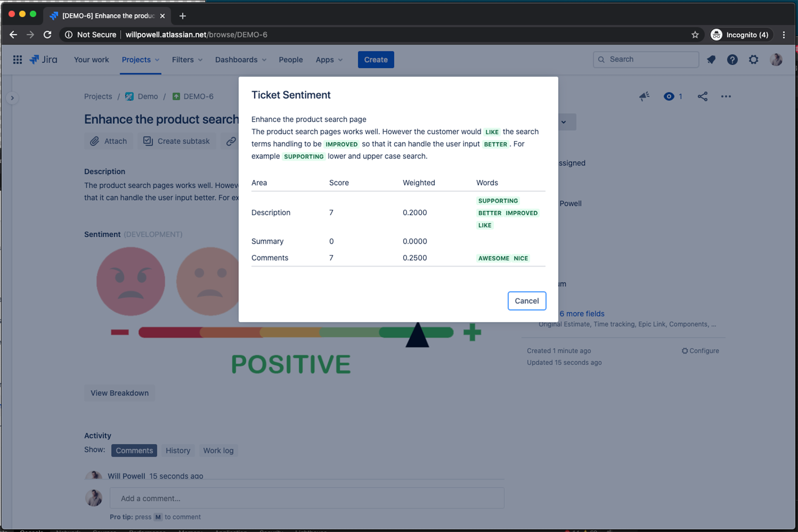Click the 0.2000 weighted value

(415, 212)
